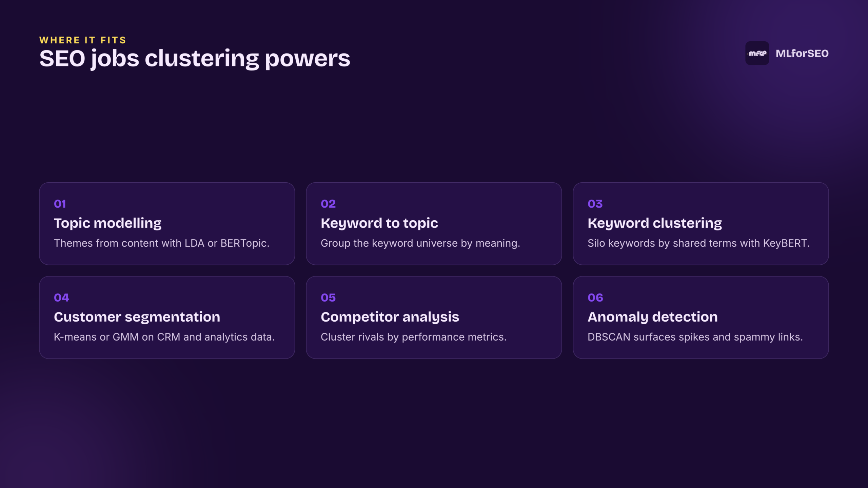This screenshot has height=488, width=868.
Task: Click the number 02 label
Action: [328, 204]
